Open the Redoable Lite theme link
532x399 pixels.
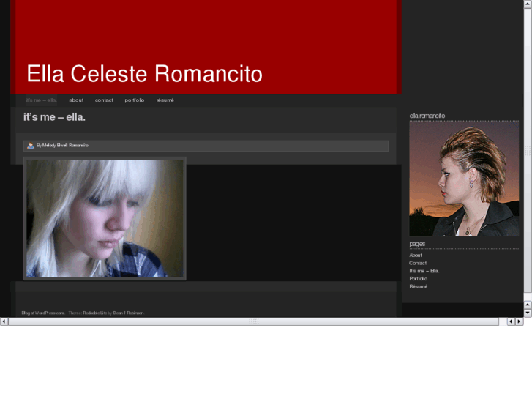pyautogui.click(x=95, y=313)
